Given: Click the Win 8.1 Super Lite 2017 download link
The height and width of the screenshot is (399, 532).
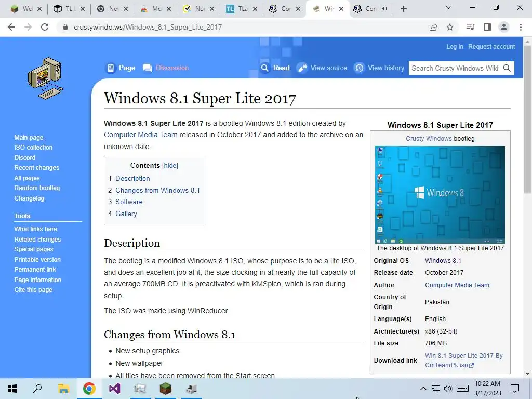Looking at the screenshot, I should (x=463, y=361).
